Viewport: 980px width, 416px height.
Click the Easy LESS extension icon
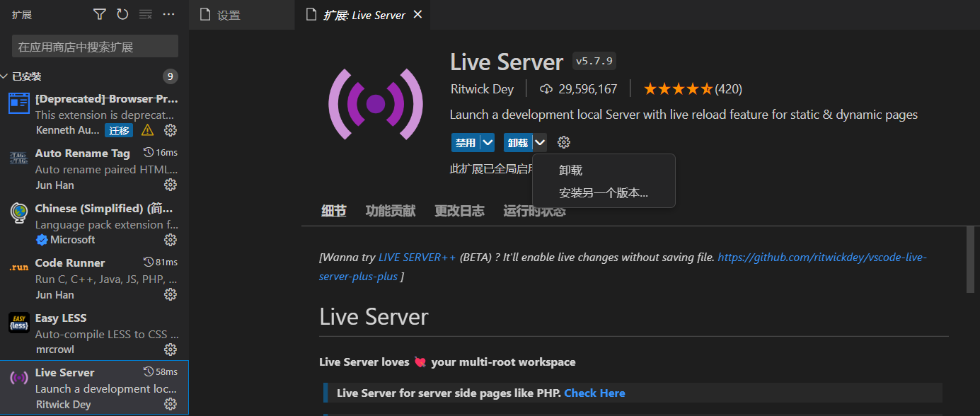pyautogui.click(x=19, y=323)
